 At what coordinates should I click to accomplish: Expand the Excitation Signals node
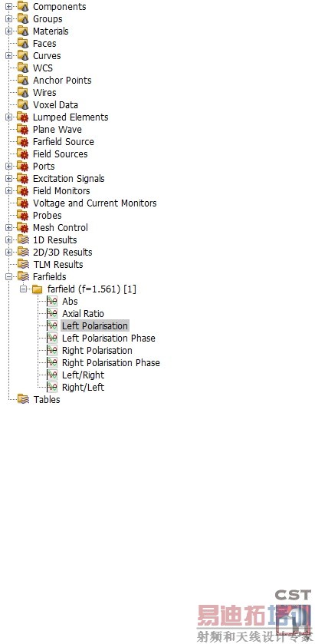click(x=8, y=179)
